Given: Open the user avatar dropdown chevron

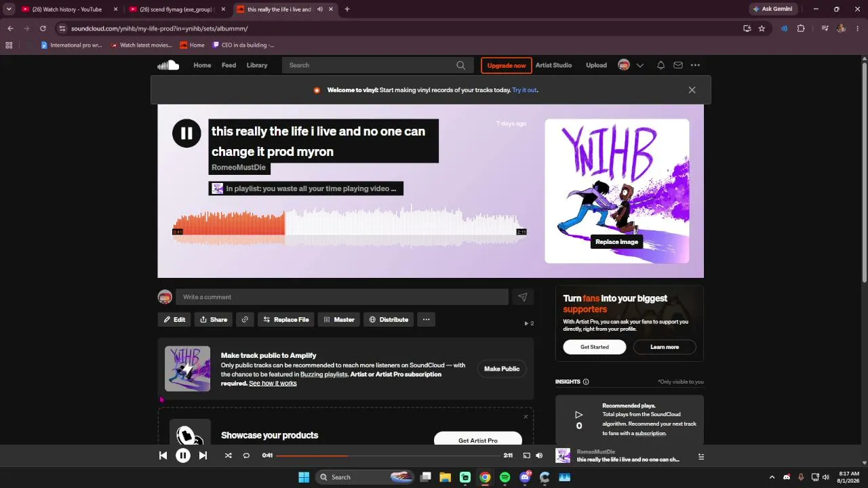Looking at the screenshot, I should (x=639, y=65).
